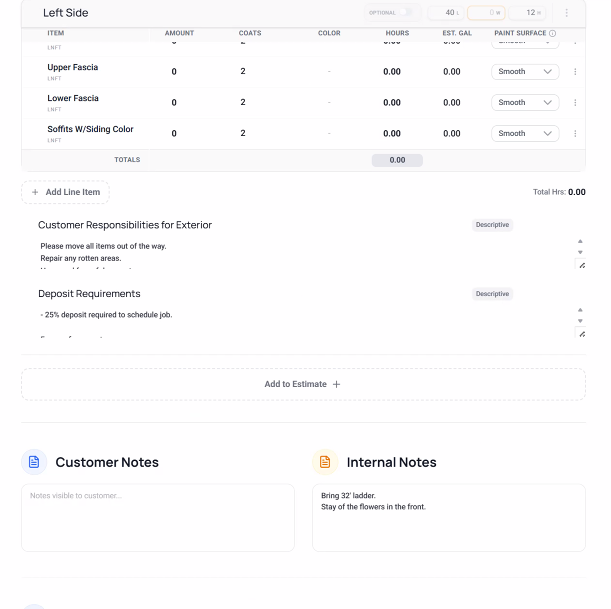
Task: Open Lower Fascia row options menu
Action: [575, 102]
